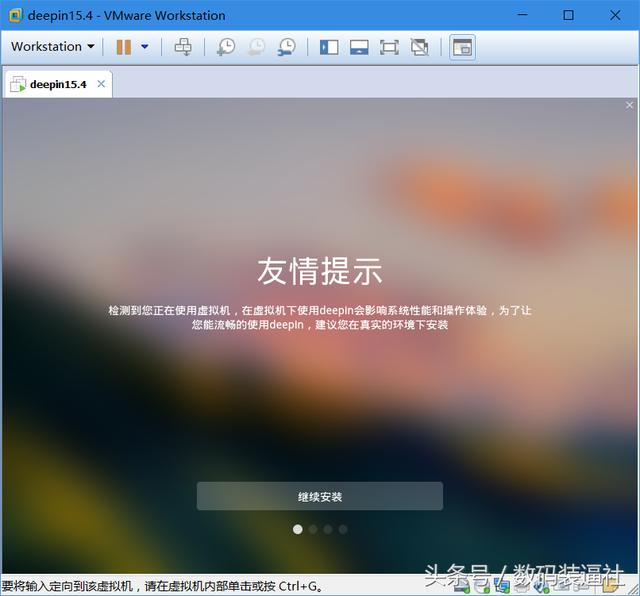
Task: Select the first installer page dot
Action: tap(298, 529)
